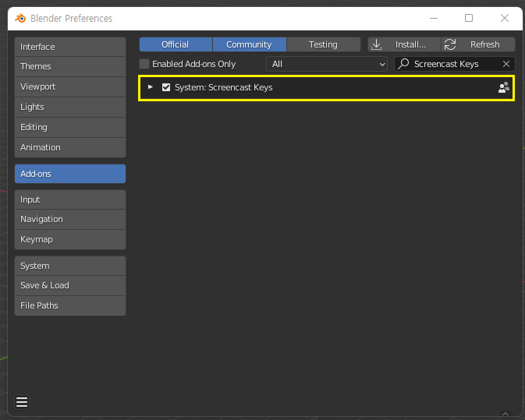This screenshot has width=525, height=420.
Task: Go to Editing preferences
Action: [70, 128]
